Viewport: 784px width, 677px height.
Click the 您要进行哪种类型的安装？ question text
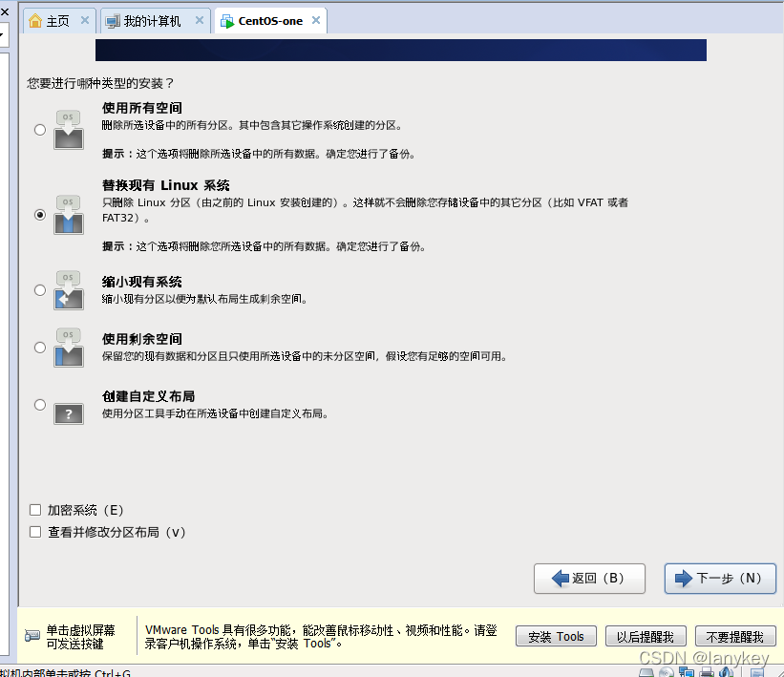pyautogui.click(x=100, y=83)
